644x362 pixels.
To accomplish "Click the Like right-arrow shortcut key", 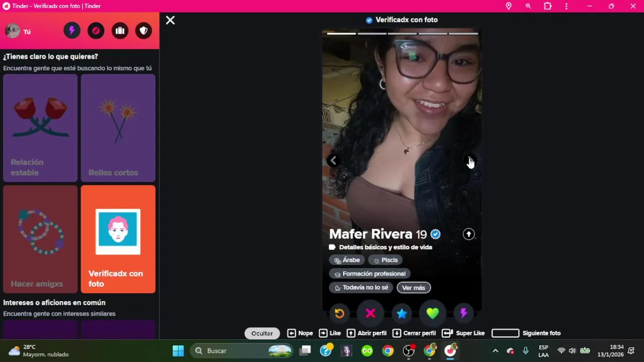I will pyautogui.click(x=323, y=333).
